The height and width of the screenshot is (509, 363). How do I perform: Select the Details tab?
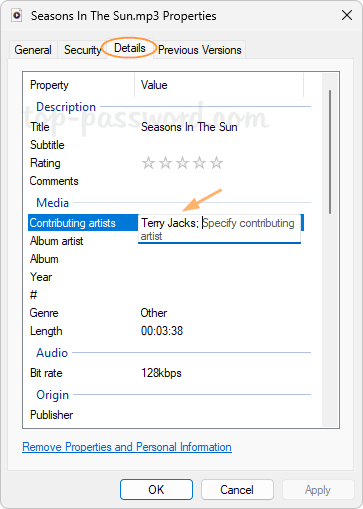[x=130, y=48]
